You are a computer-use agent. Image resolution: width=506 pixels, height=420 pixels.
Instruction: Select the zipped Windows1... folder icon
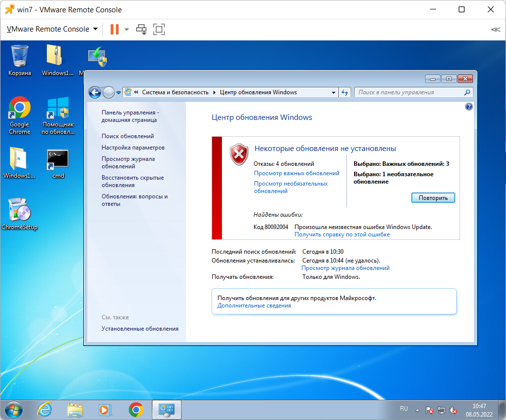click(58, 61)
